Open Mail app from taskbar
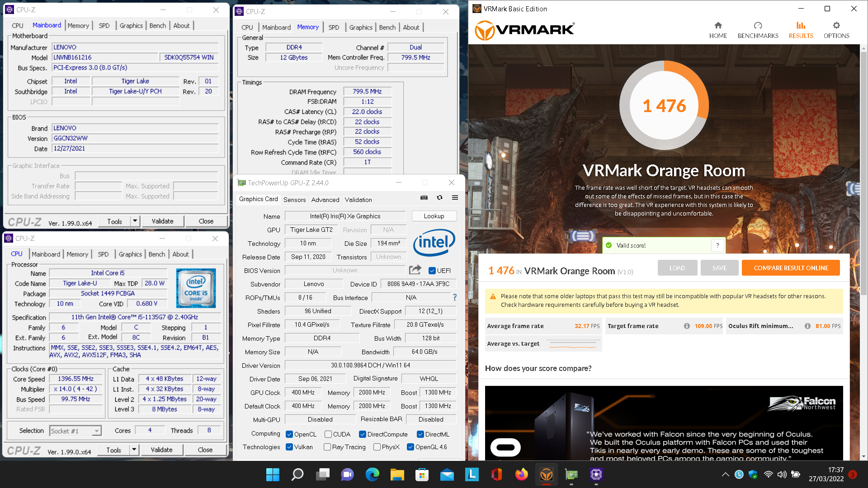Screen dimensions: 868x488 [447, 474]
